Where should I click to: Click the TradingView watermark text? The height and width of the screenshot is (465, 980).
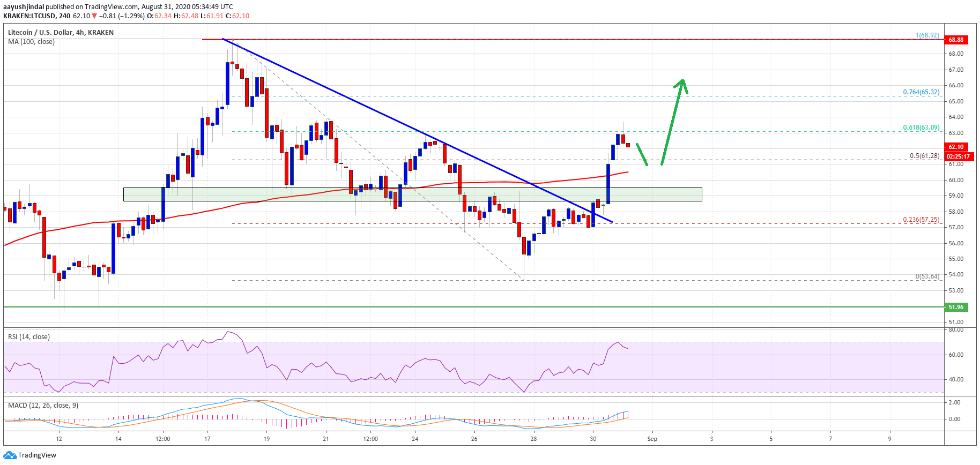click(37, 455)
